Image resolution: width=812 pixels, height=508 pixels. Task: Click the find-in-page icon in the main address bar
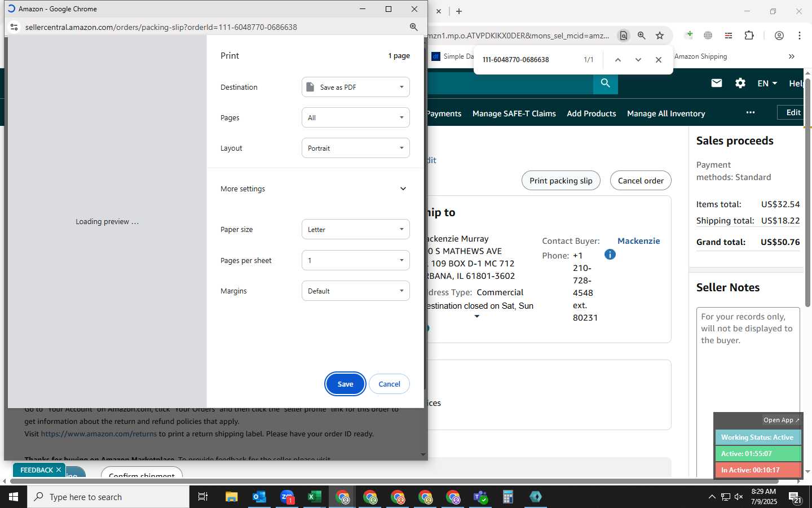click(x=624, y=36)
